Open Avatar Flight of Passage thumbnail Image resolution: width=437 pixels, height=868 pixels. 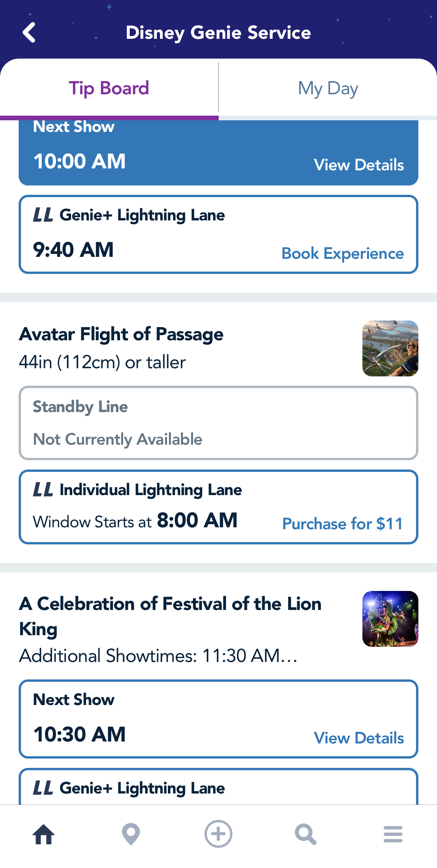(x=390, y=348)
